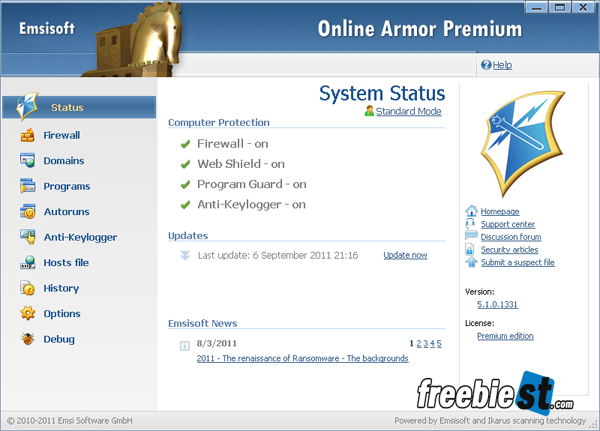Click the 'Anti-Keylogger - on' status text
Viewport: 600px width, 431px height.
pos(251,205)
